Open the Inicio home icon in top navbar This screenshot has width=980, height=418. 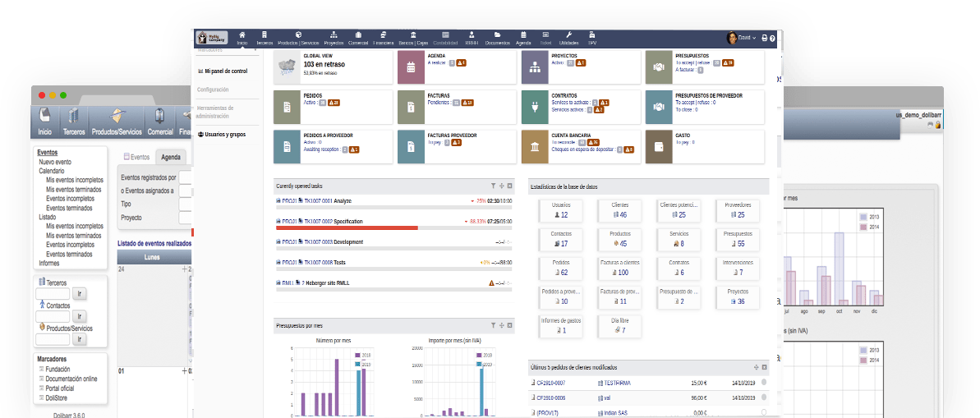pos(242,38)
